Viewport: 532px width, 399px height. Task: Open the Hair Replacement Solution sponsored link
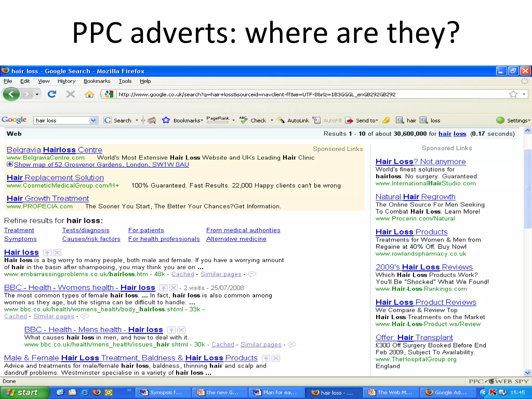tap(55, 178)
